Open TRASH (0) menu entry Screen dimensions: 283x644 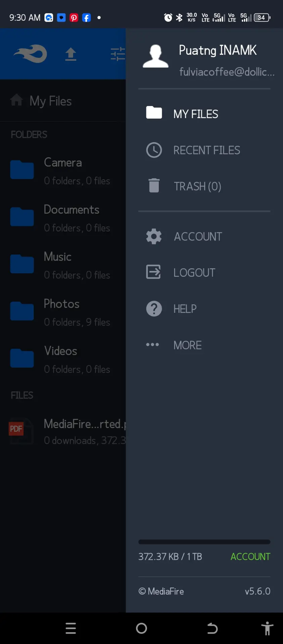point(197,186)
